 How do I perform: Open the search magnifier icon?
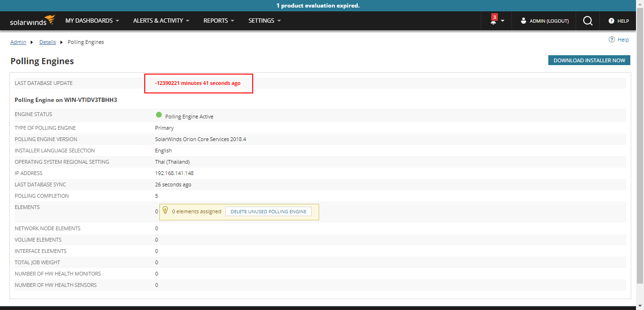(587, 21)
